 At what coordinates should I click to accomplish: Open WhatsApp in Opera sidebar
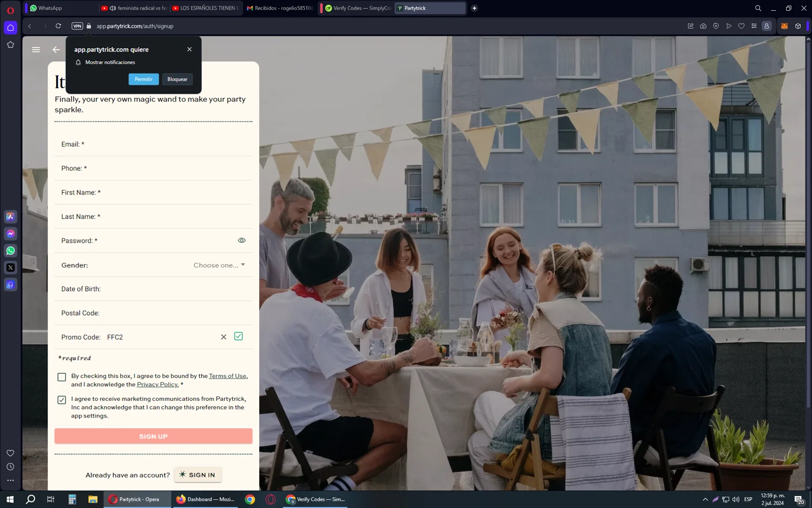[x=10, y=251]
